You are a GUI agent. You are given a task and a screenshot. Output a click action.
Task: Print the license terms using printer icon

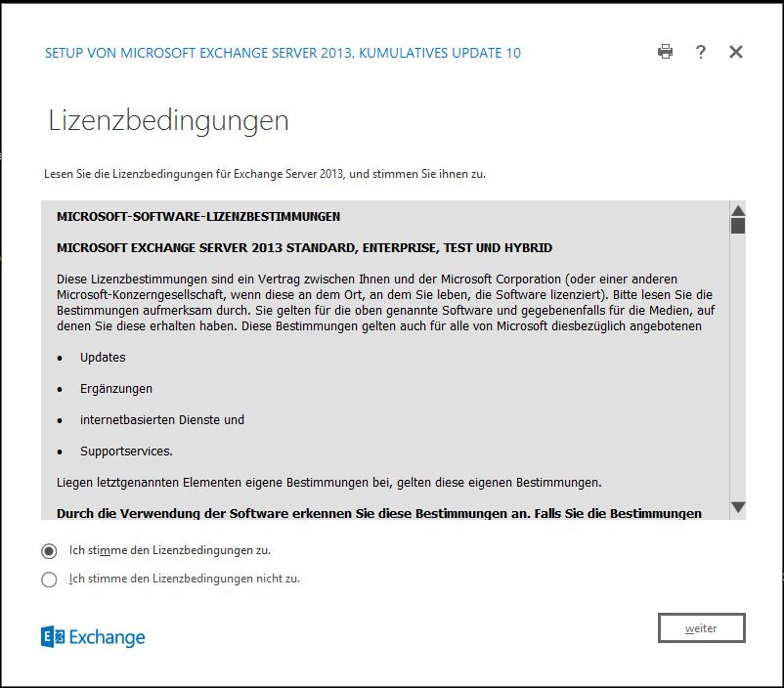click(665, 52)
